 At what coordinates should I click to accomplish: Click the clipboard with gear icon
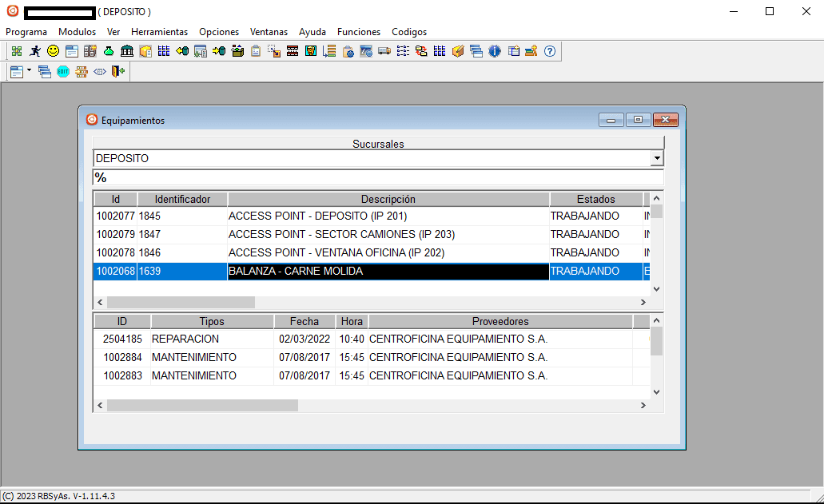pyautogui.click(x=348, y=51)
